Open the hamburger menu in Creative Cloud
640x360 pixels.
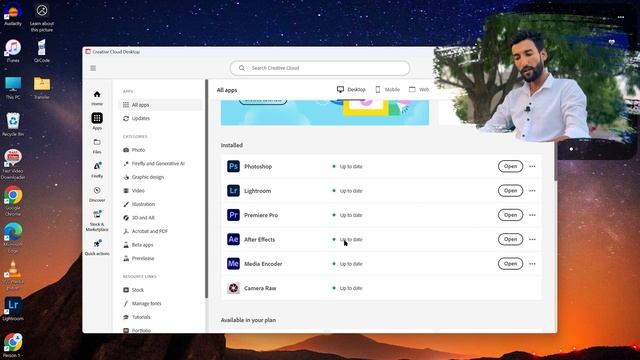(x=93, y=68)
